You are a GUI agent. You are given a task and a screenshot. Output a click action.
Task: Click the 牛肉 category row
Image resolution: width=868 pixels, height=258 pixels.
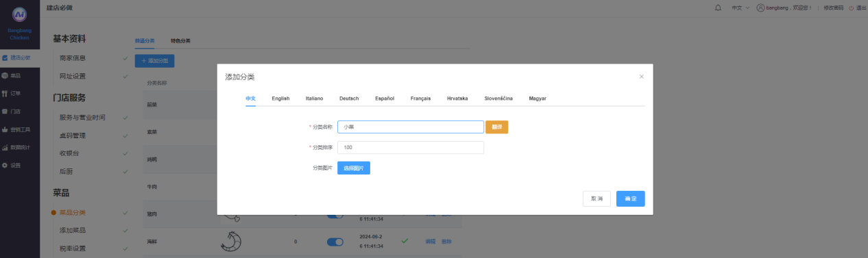(x=152, y=187)
